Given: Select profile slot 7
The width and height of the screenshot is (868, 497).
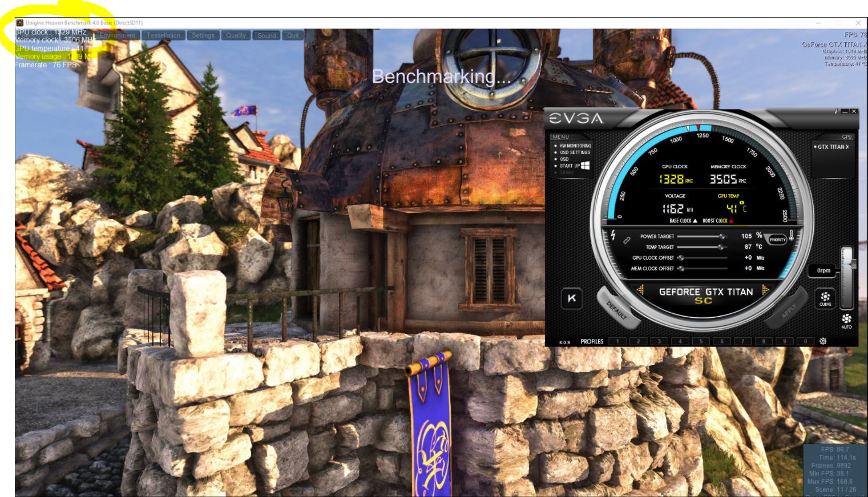Looking at the screenshot, I should [742, 341].
